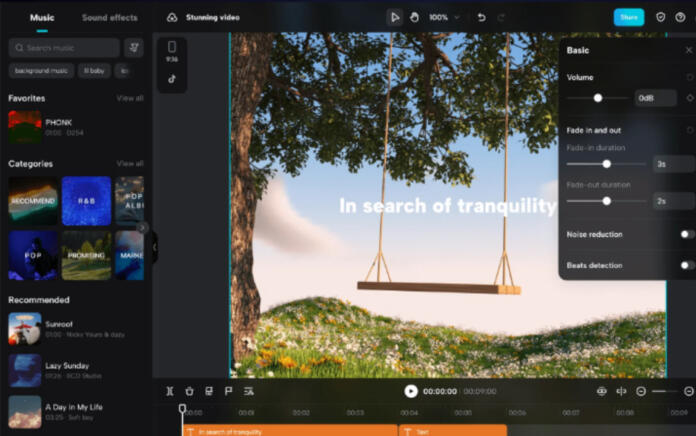The height and width of the screenshot is (436, 696).
Task: Open the cloud save icon beside project title
Action: pos(172,18)
